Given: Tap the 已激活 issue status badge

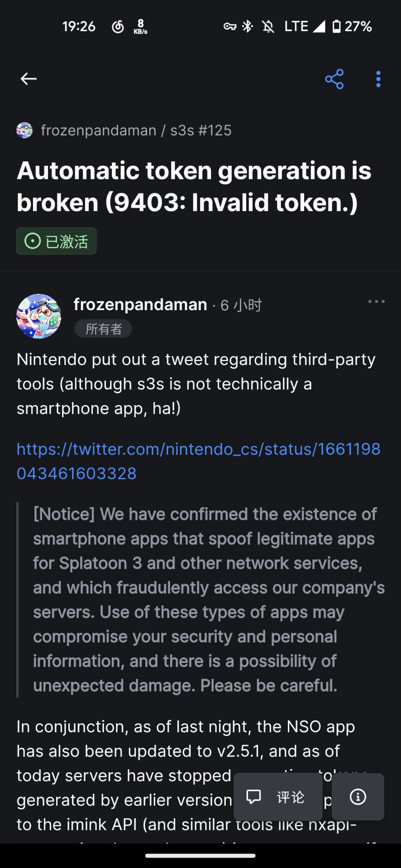Looking at the screenshot, I should click(x=56, y=241).
